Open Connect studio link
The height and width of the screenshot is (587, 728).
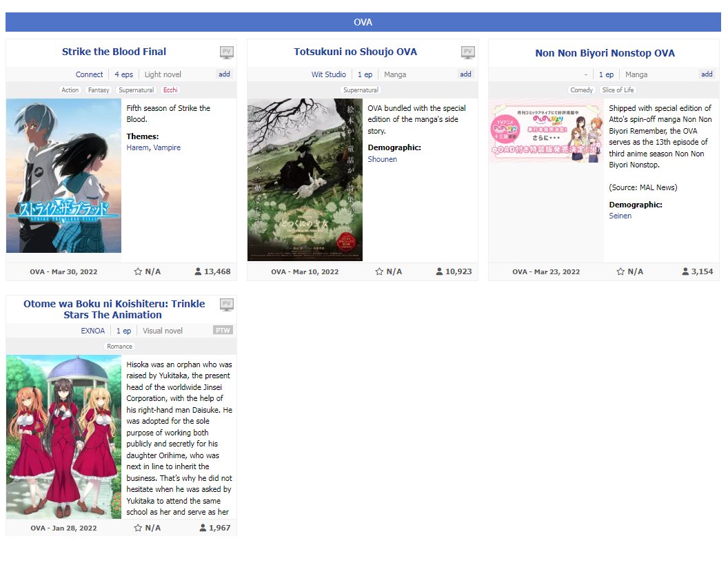point(89,74)
